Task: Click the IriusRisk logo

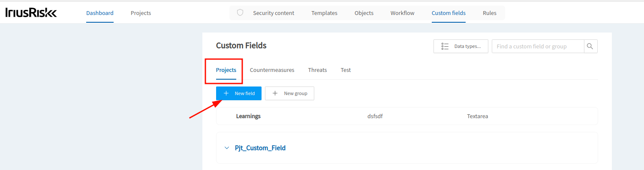Action: point(31,13)
